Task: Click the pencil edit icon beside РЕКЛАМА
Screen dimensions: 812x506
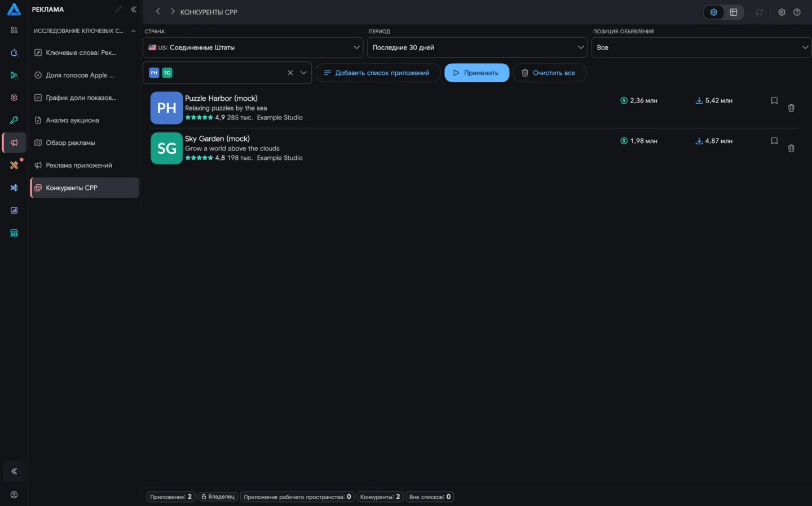Action: (118, 9)
